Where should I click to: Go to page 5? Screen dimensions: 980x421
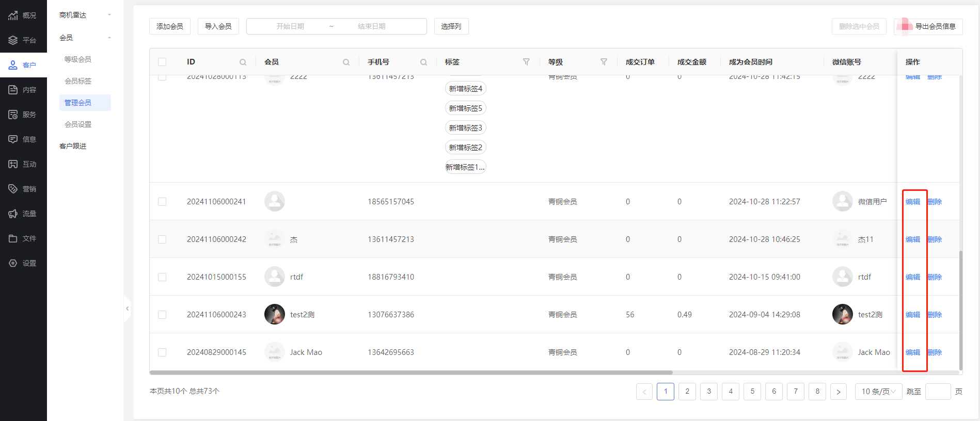(752, 392)
